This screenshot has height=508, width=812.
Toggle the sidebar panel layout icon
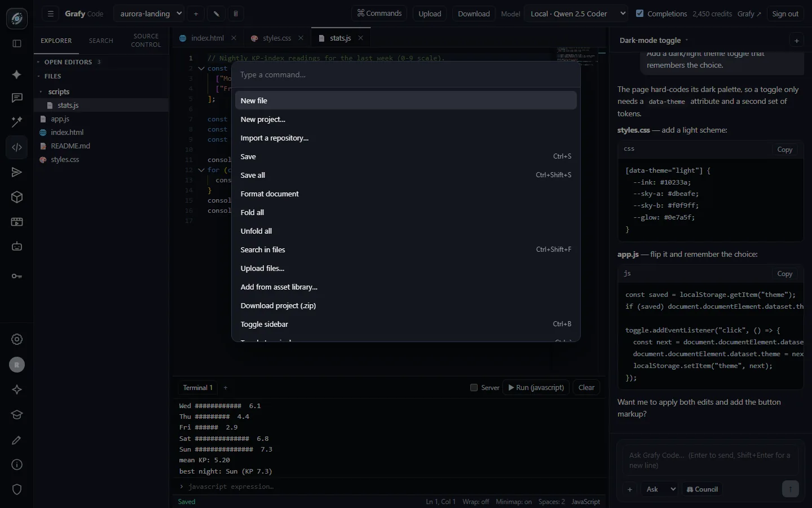coord(17,43)
